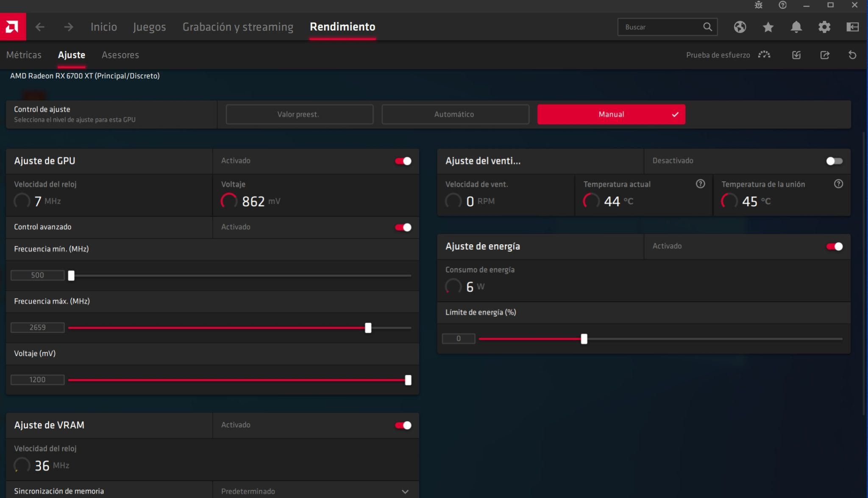Open the bug report icon
The image size is (868, 498).
758,6
